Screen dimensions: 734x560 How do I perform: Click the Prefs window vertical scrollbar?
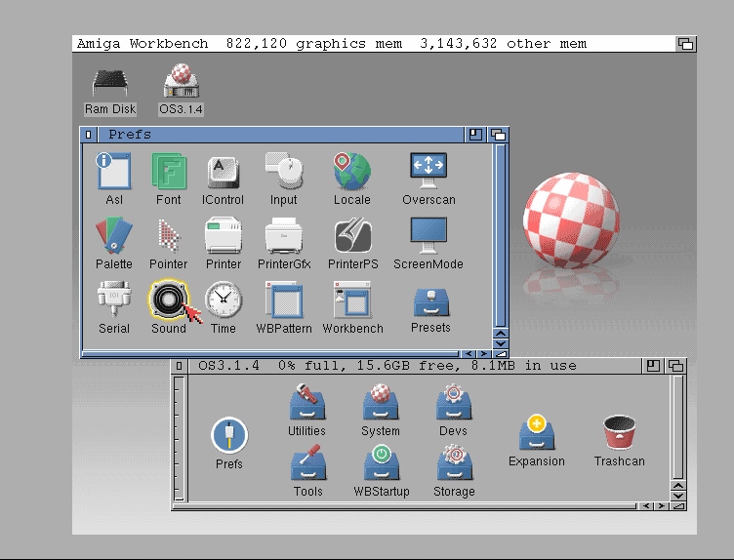(501, 234)
